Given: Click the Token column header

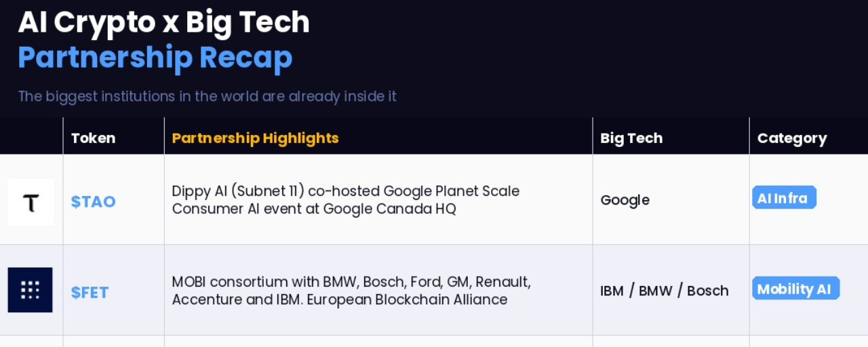Looking at the screenshot, I should 93,138.
